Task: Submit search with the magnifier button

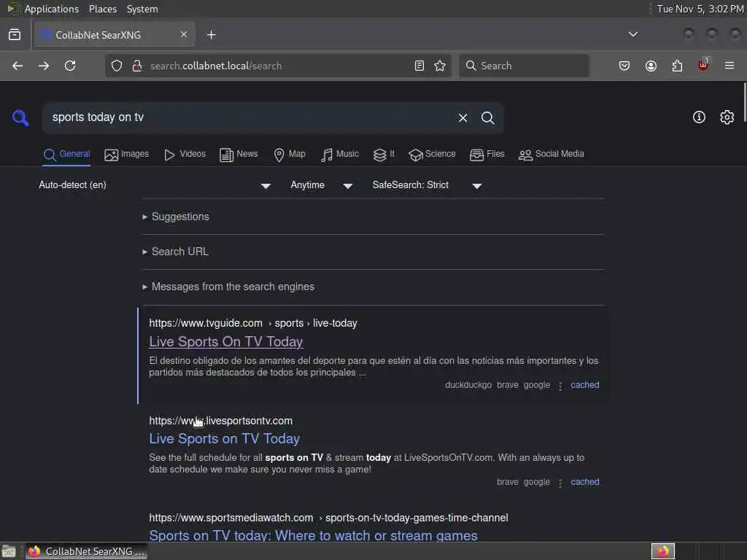Action: click(x=487, y=117)
